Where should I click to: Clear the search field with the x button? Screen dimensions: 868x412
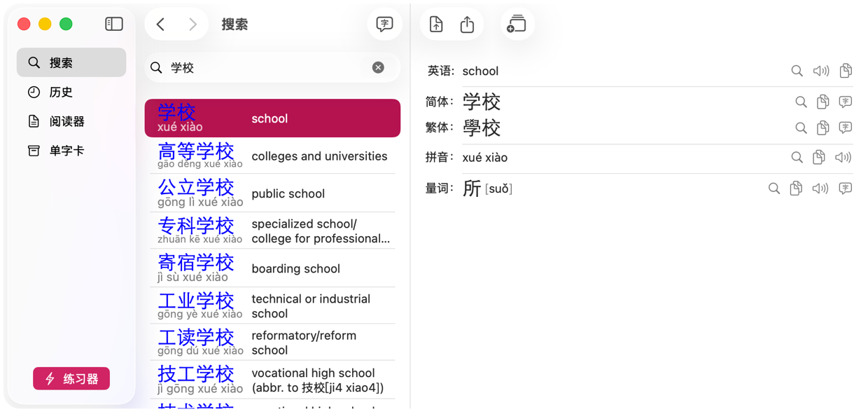coord(378,67)
